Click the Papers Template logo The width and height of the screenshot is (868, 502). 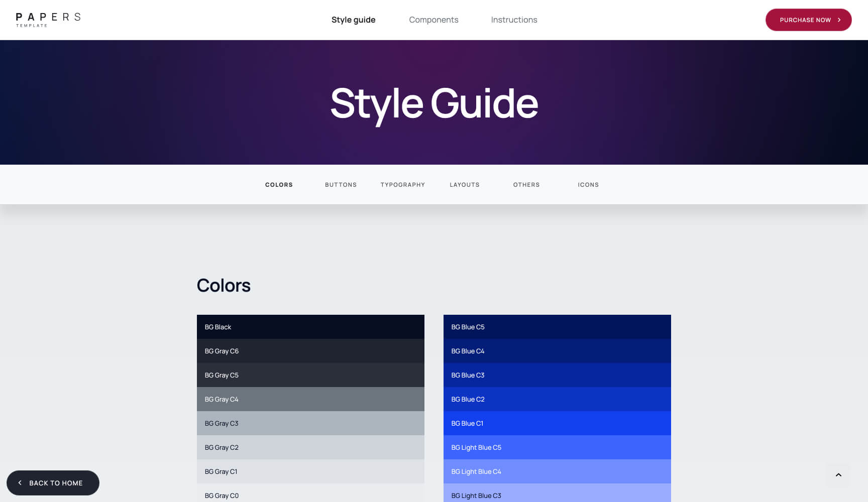point(48,20)
